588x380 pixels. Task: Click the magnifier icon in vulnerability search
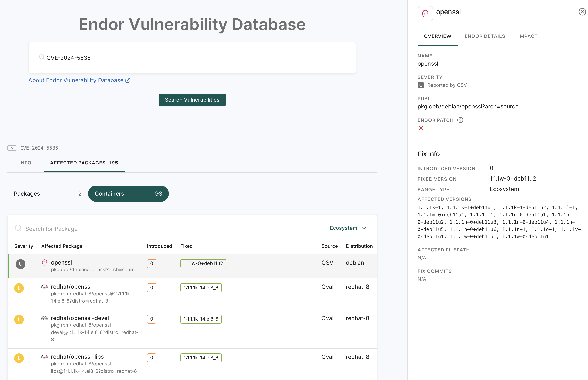coord(42,57)
